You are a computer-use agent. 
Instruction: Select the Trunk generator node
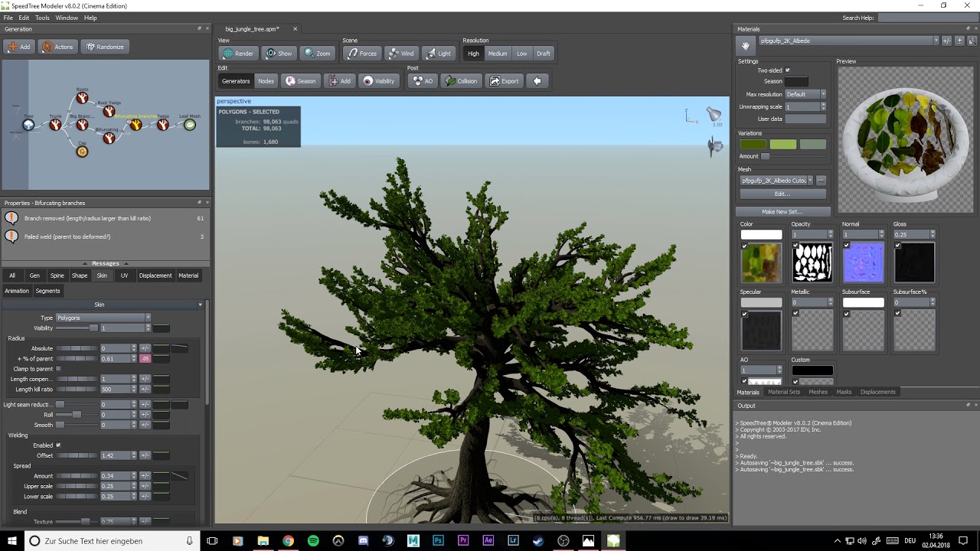coord(55,125)
